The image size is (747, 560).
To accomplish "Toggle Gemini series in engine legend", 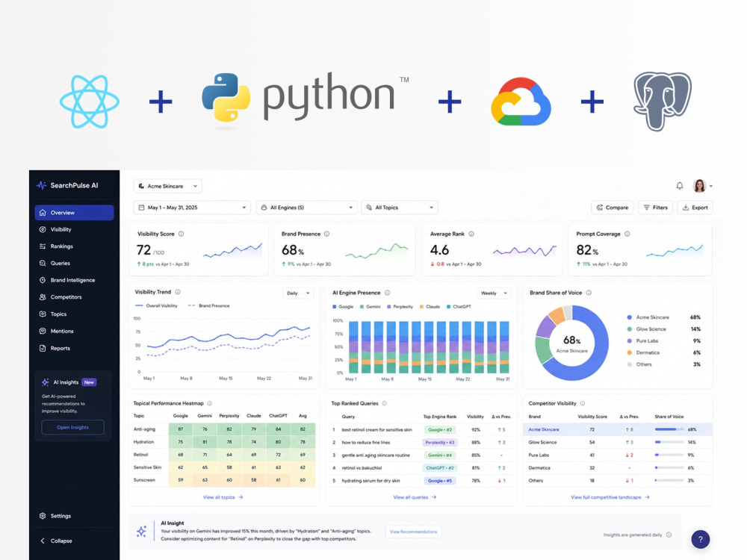I will tap(371, 307).
